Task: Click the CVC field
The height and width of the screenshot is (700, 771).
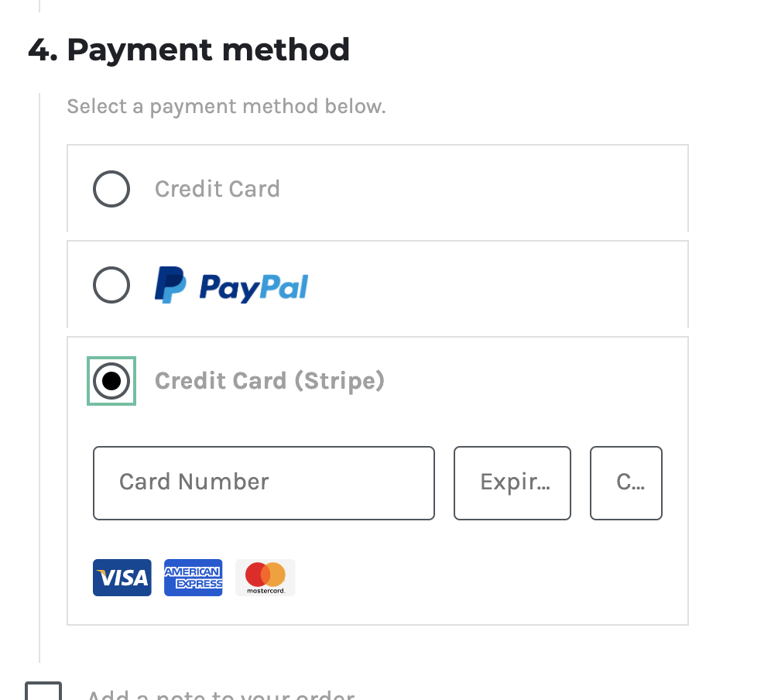Action: (x=625, y=482)
